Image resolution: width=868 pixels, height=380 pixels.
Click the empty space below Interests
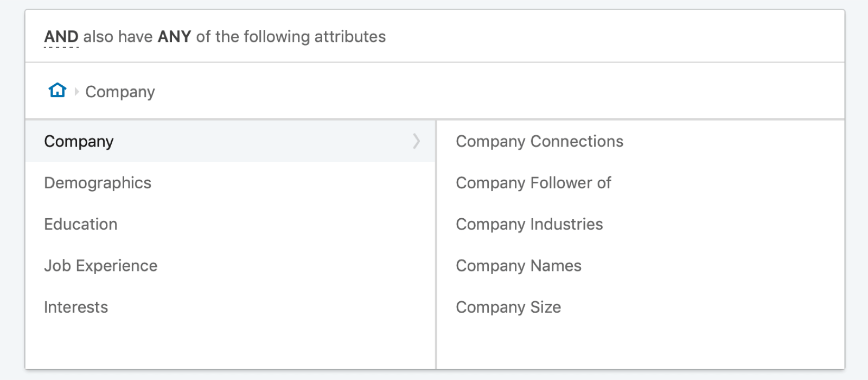pyautogui.click(x=230, y=347)
